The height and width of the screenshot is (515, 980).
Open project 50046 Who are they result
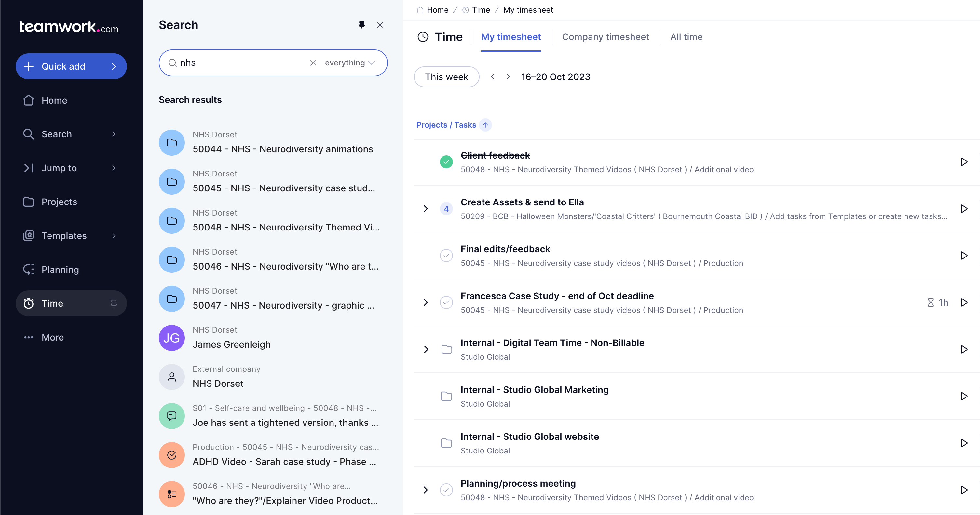tap(273, 259)
